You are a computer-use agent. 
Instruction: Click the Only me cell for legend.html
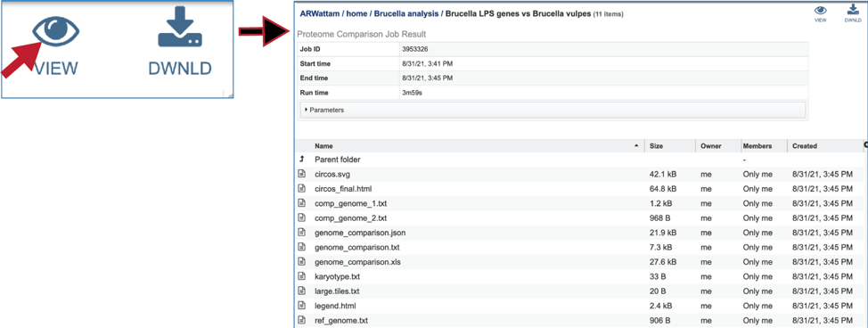(x=757, y=306)
